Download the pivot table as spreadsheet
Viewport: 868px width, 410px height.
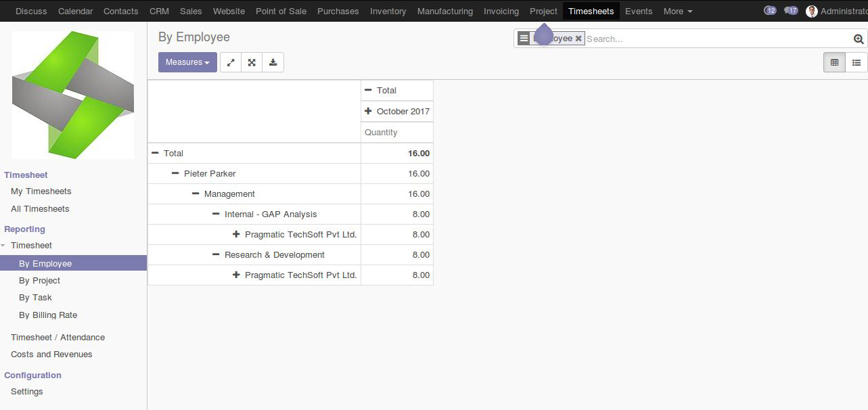coord(273,62)
